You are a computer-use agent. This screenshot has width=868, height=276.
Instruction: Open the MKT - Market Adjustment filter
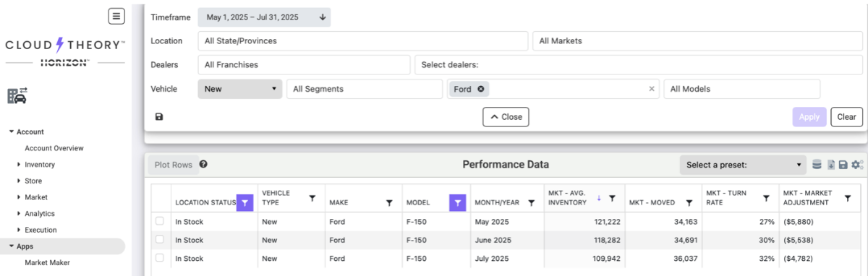pos(848,197)
